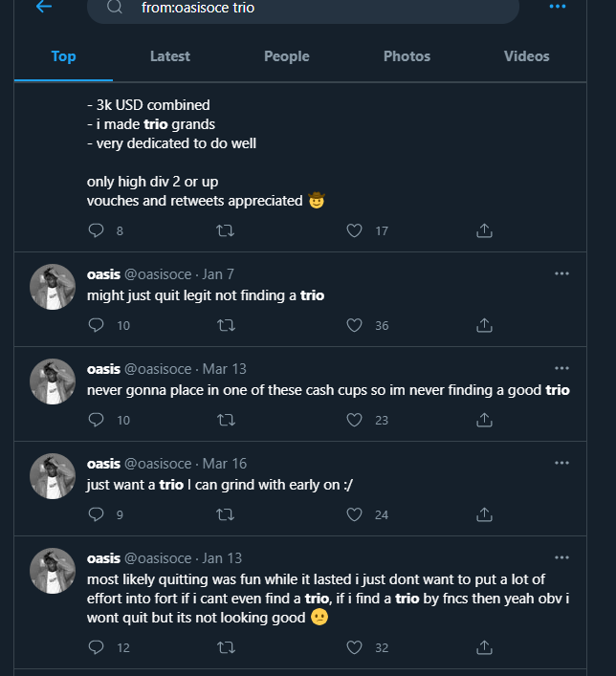Like the Jan 7 tweet
The height and width of the screenshot is (676, 616).
click(355, 325)
